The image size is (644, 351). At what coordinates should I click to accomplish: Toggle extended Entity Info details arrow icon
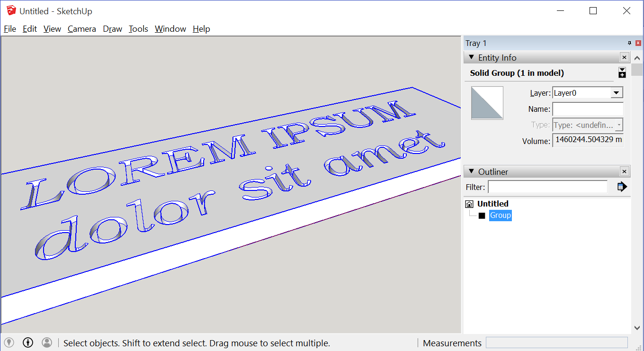622,72
